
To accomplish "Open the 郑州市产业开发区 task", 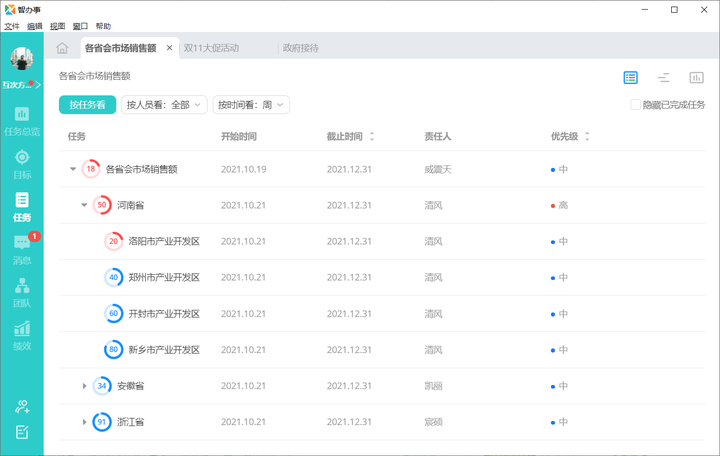I will point(164,277).
